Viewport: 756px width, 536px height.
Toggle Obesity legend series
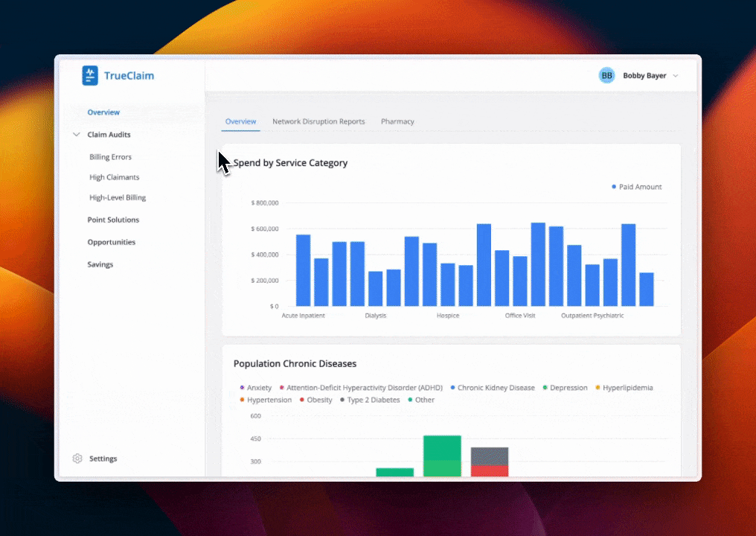[315, 400]
